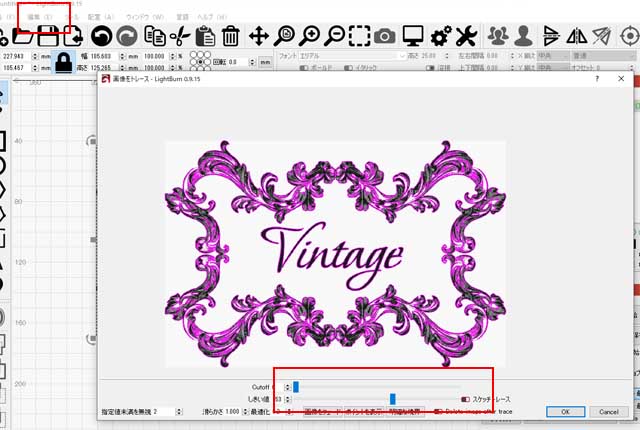Click the Vintage frame preview image
The height and width of the screenshot is (430, 640).
point(336,254)
